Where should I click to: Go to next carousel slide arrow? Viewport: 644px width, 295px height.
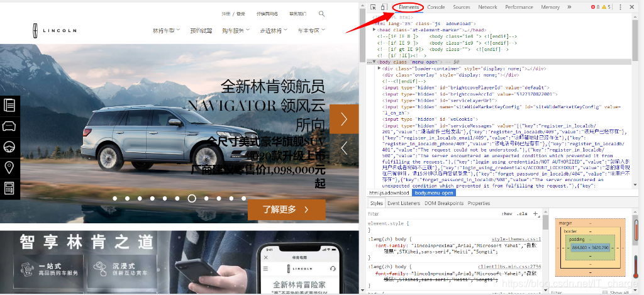(x=344, y=119)
